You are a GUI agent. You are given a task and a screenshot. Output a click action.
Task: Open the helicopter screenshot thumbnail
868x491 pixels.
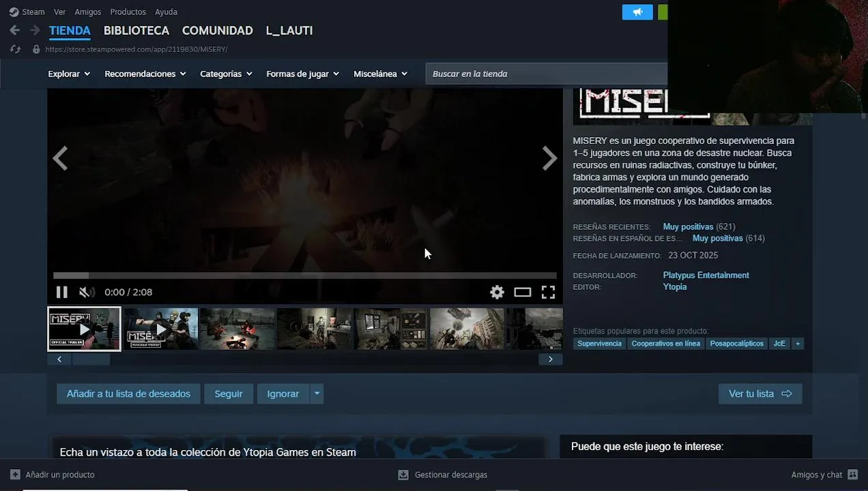[467, 329]
